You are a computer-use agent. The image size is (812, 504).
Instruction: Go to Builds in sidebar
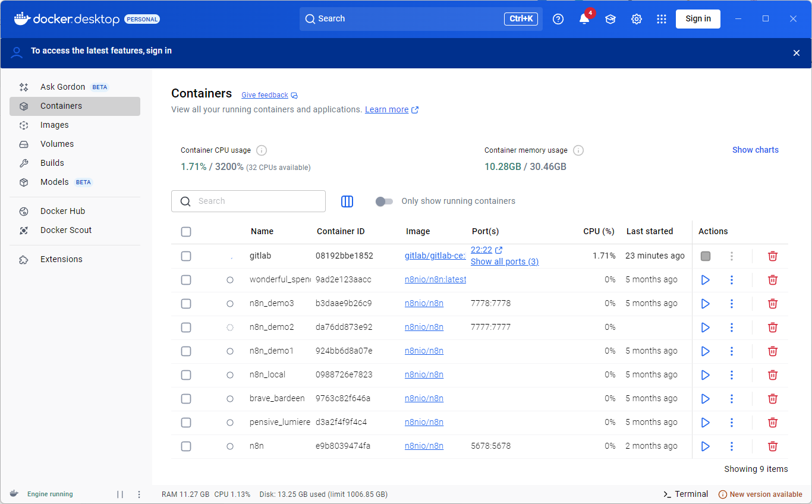click(75, 163)
